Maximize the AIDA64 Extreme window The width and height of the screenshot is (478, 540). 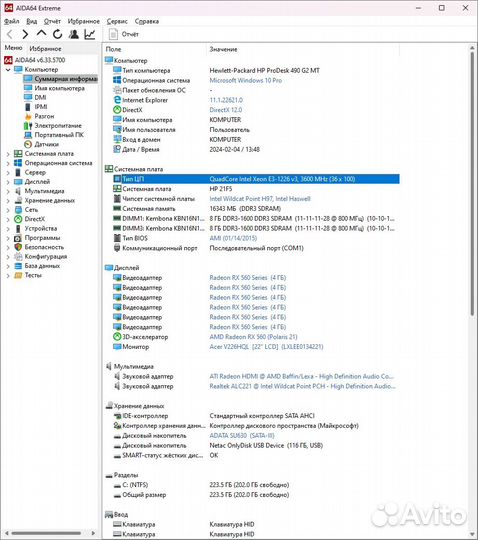pos(441,8)
